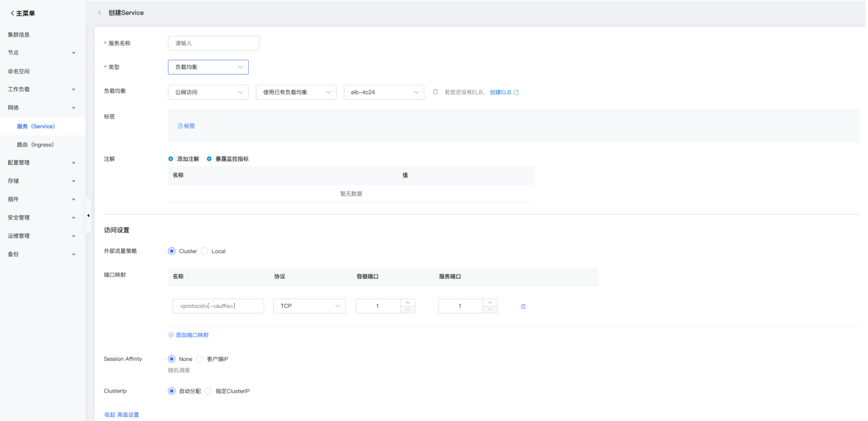Click the 访问设置 section heading
The width and height of the screenshot is (868, 421).
[117, 230]
